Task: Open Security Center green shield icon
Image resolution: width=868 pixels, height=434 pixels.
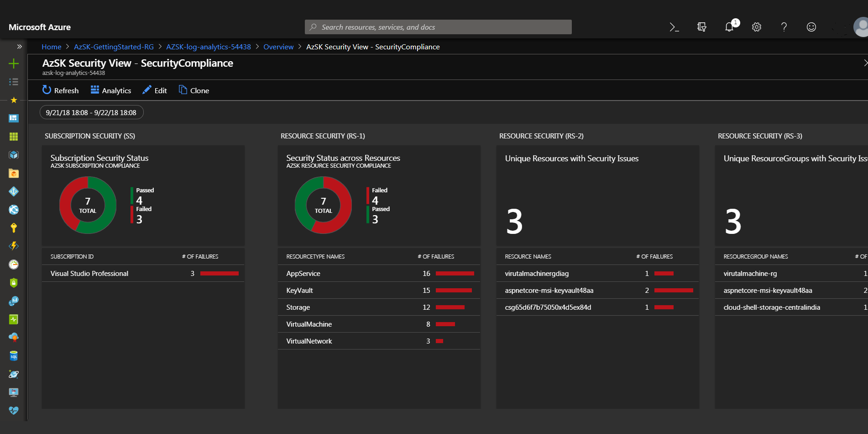Action: point(14,283)
